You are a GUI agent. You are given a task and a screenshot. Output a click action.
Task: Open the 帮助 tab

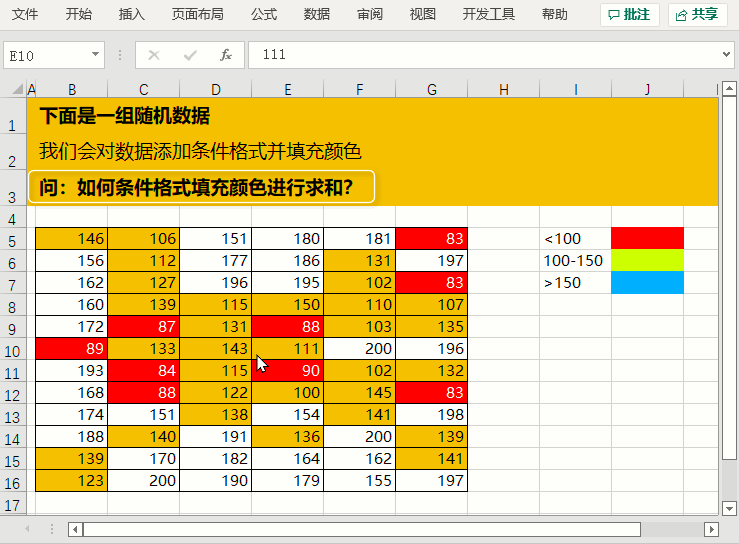(x=555, y=15)
